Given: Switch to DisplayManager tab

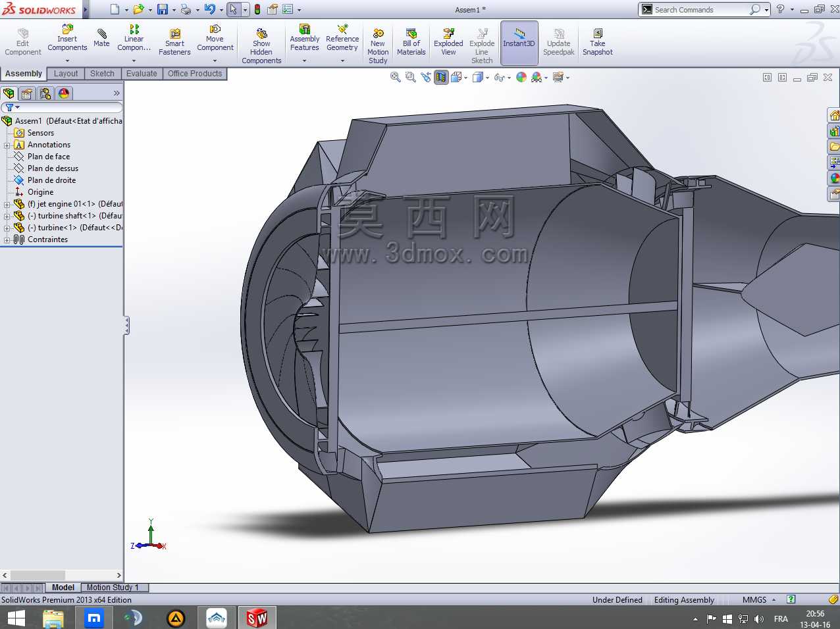Looking at the screenshot, I should tap(64, 93).
